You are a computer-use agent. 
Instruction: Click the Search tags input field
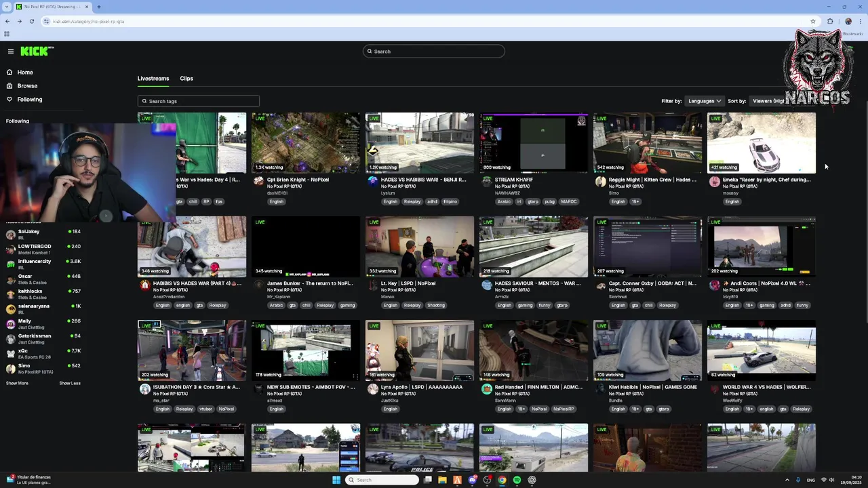coord(198,101)
